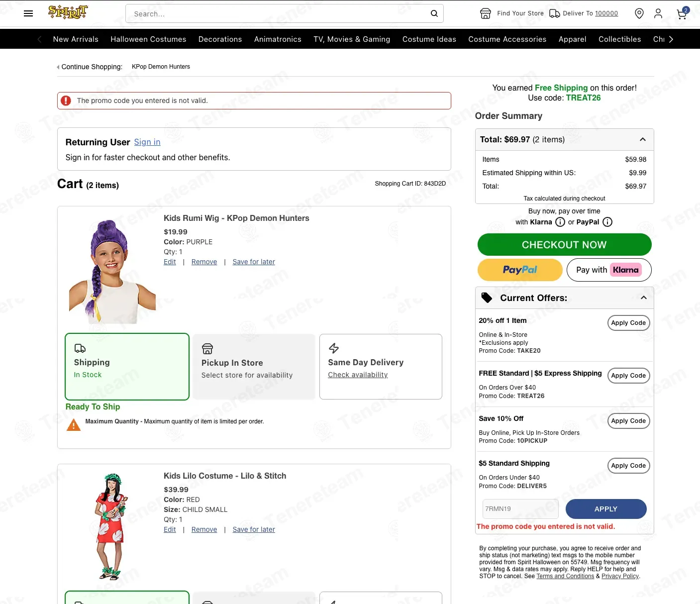
Task: Select the Same Day Delivery option
Action: pyautogui.click(x=381, y=367)
